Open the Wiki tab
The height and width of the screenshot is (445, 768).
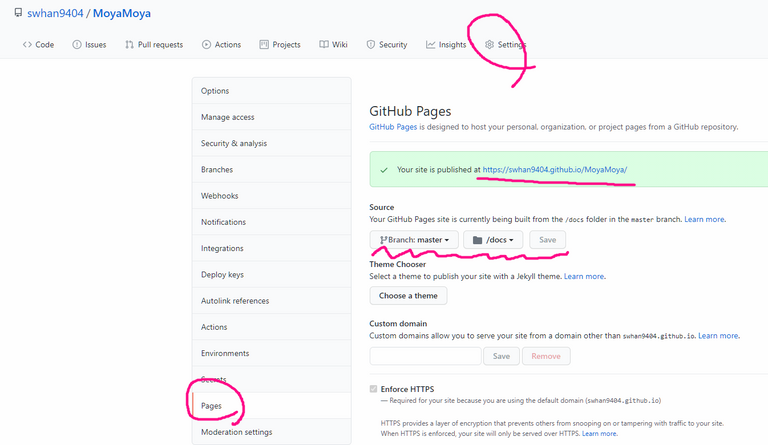pyautogui.click(x=333, y=45)
